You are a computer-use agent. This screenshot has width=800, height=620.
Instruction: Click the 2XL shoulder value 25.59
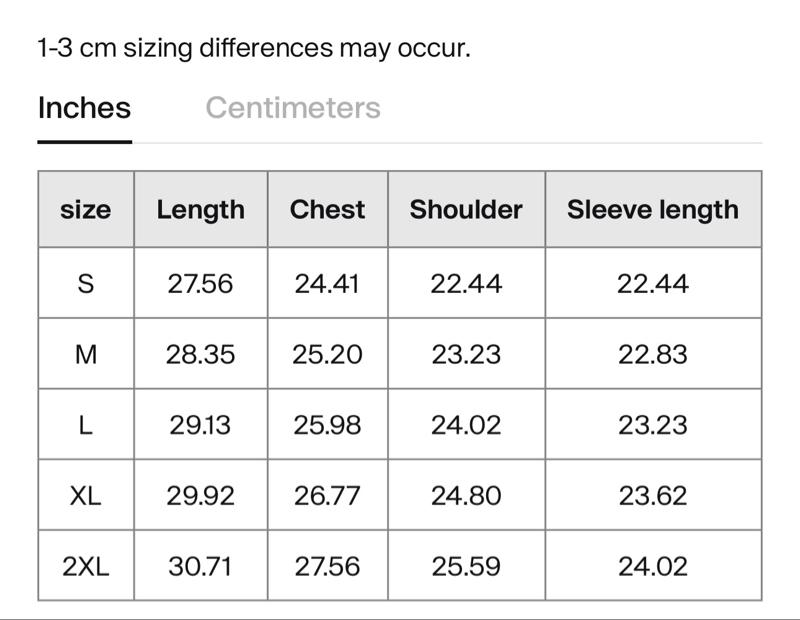[466, 566]
